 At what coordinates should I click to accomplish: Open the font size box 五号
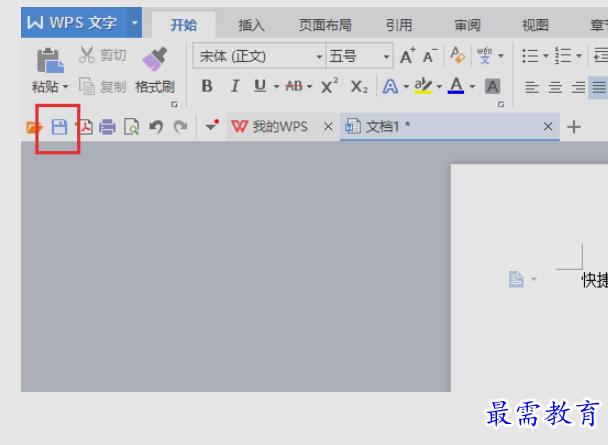pyautogui.click(x=359, y=57)
